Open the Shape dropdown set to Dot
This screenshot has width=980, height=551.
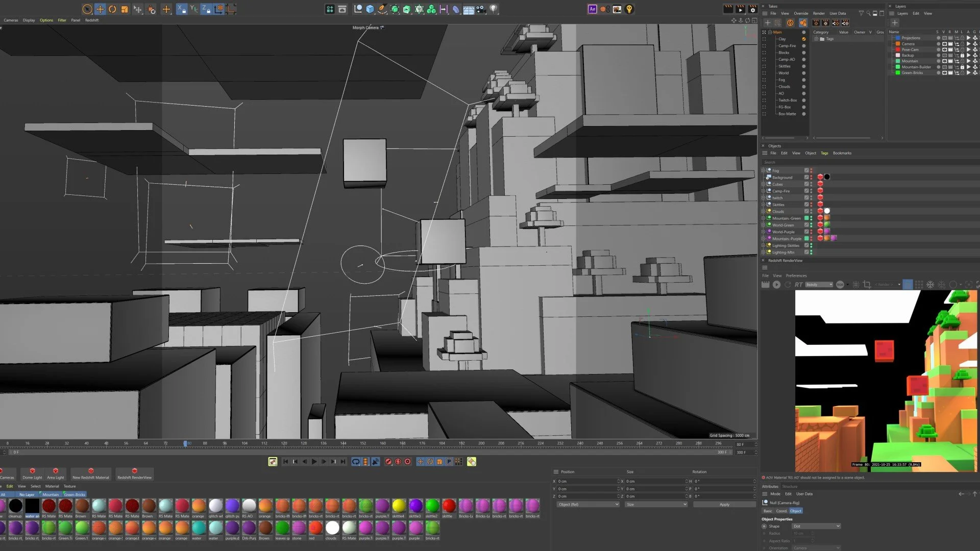click(816, 526)
